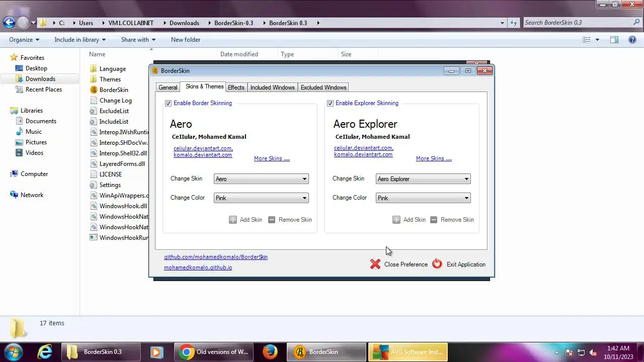Open the Share with dropdown

pos(138,40)
